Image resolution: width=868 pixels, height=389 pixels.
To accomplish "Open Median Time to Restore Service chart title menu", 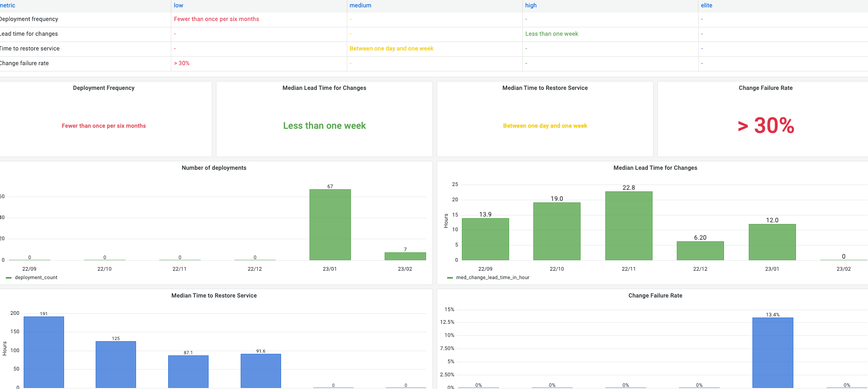I will coord(214,295).
